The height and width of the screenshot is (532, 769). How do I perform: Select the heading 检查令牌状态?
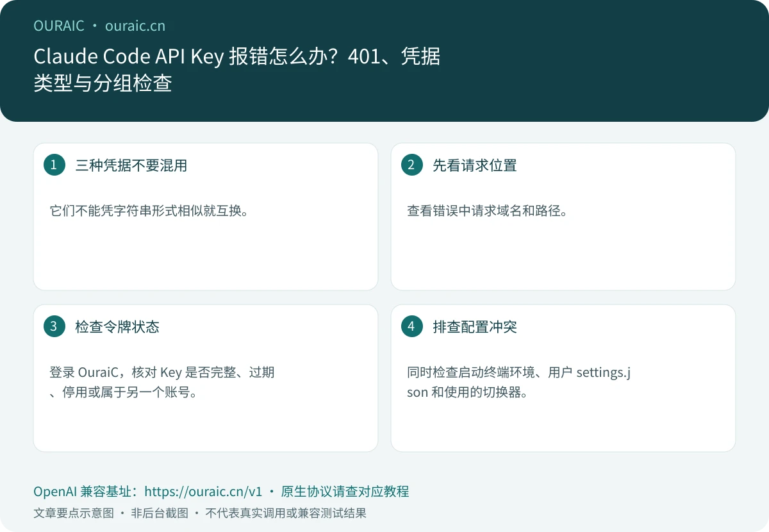[x=117, y=327]
